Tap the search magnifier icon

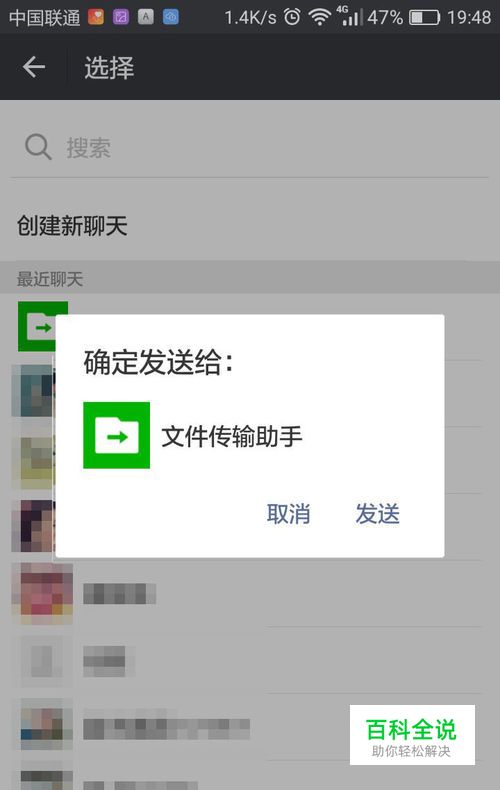coord(38,147)
